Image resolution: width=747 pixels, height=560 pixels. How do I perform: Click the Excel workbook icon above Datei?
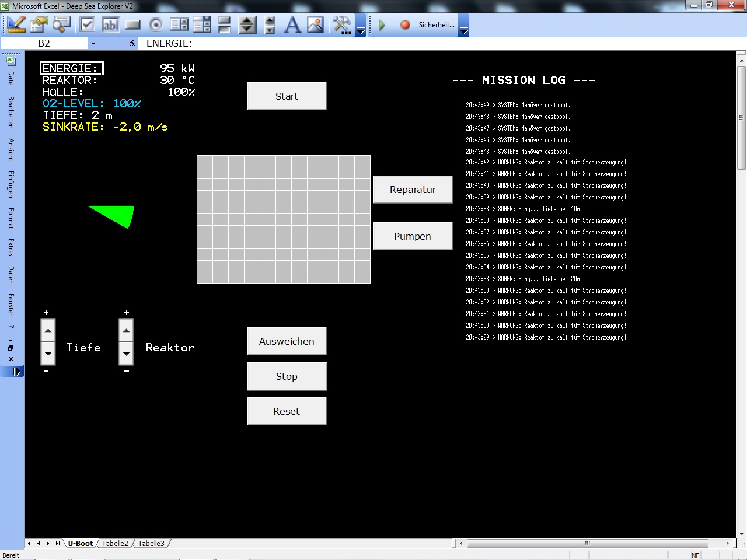point(11,60)
